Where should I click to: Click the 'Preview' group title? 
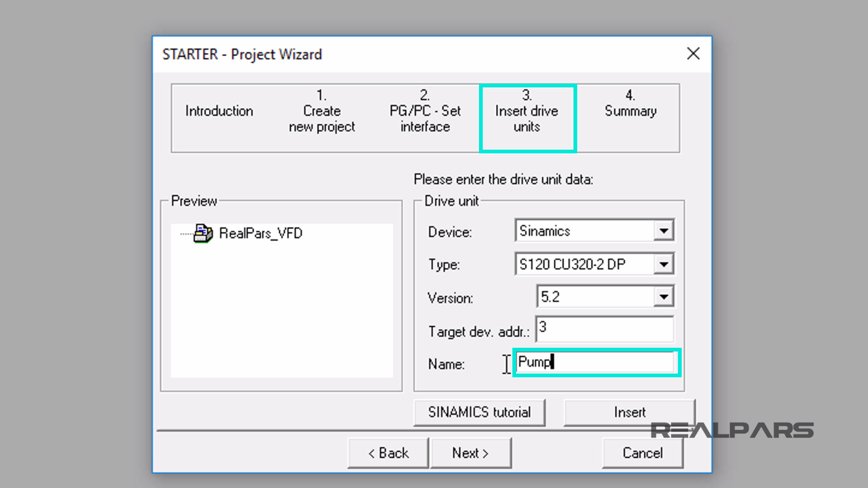194,201
